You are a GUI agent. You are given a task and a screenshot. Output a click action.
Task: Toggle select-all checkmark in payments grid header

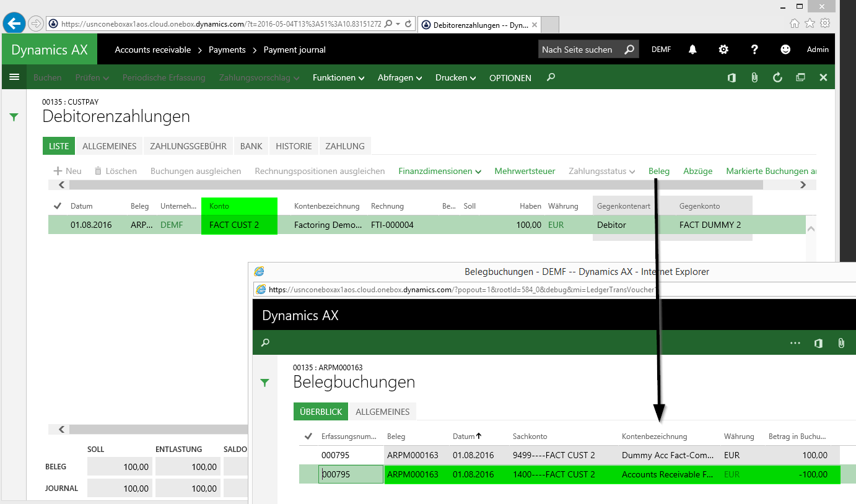[x=58, y=206]
